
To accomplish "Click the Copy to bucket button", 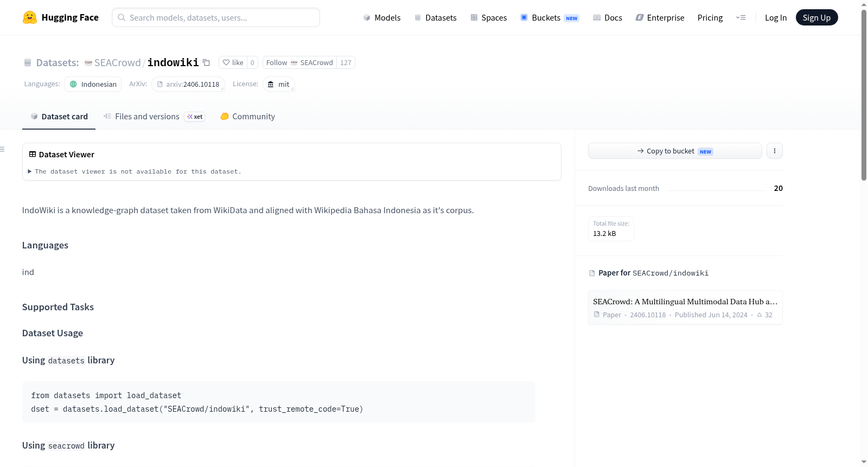I will pyautogui.click(x=675, y=151).
